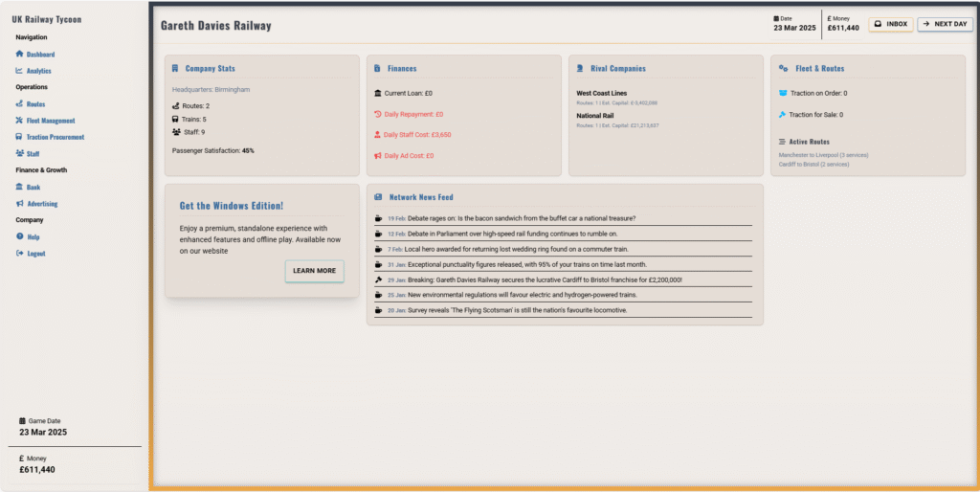Click the Dashboard home icon in sidebar
Image resolution: width=980 pixels, height=492 pixels.
click(x=20, y=55)
